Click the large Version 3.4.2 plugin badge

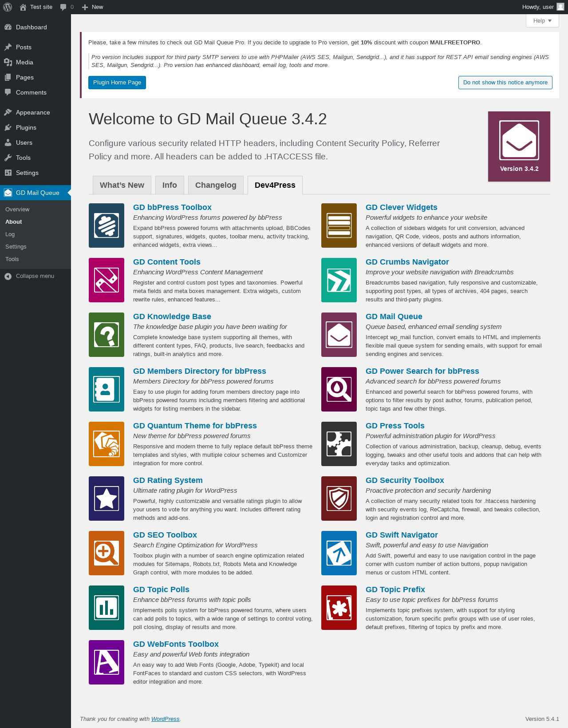(x=519, y=146)
